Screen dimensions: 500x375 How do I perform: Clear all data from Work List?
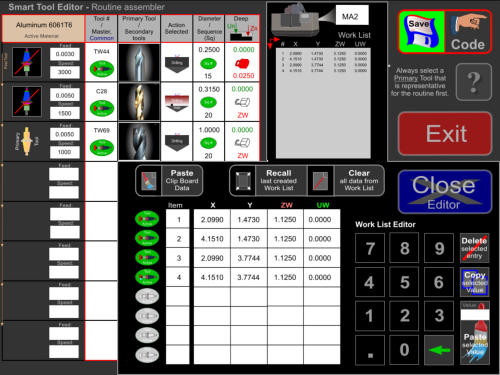(x=359, y=181)
